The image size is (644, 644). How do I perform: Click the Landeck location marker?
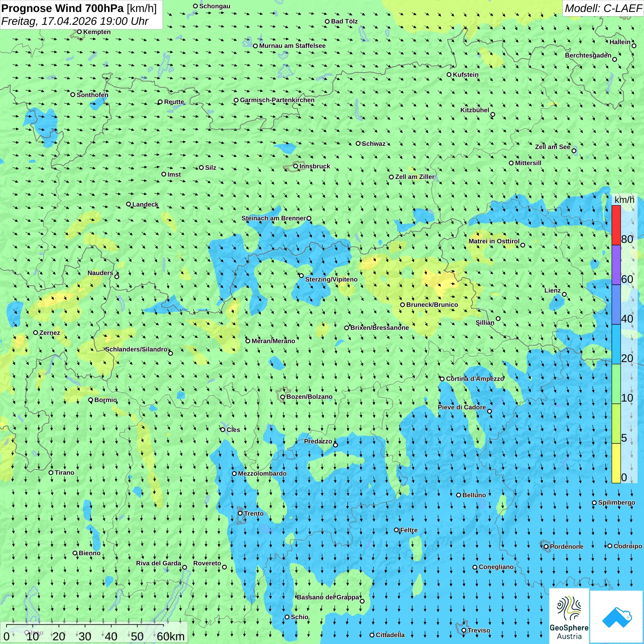[128, 204]
